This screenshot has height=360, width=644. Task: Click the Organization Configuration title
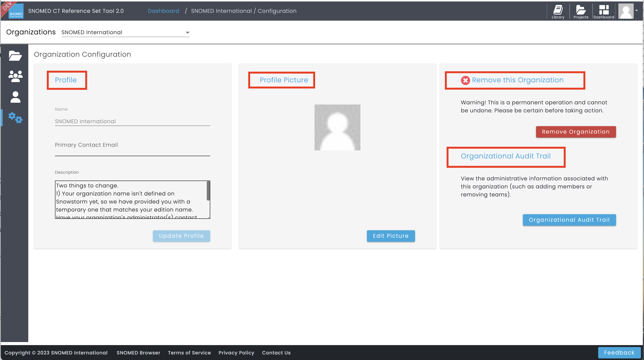pos(82,54)
